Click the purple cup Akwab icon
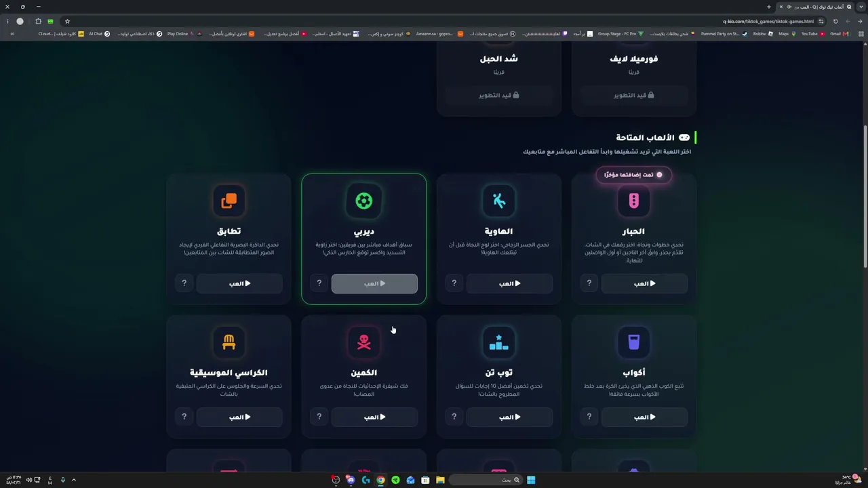The width and height of the screenshot is (868, 488). [634, 342]
